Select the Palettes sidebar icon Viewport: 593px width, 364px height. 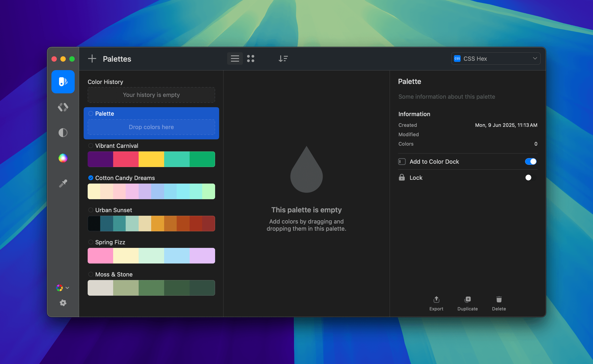coord(63,82)
